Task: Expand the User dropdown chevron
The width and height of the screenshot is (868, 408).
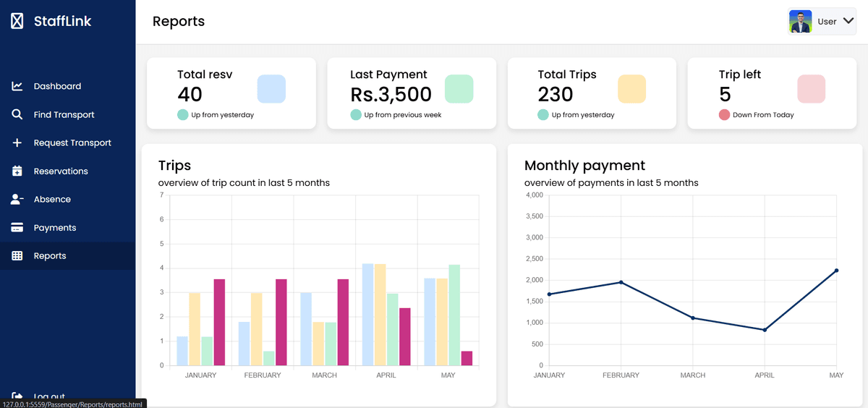Action: click(848, 22)
